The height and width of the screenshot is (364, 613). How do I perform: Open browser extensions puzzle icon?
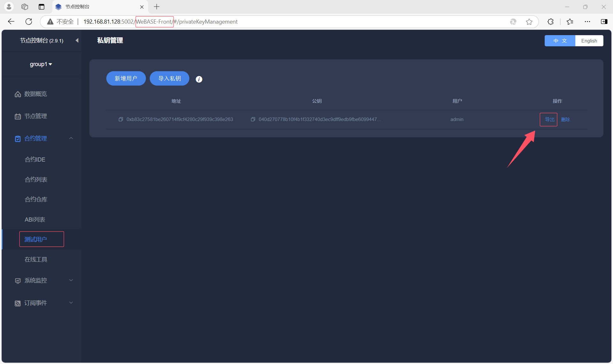tap(550, 21)
